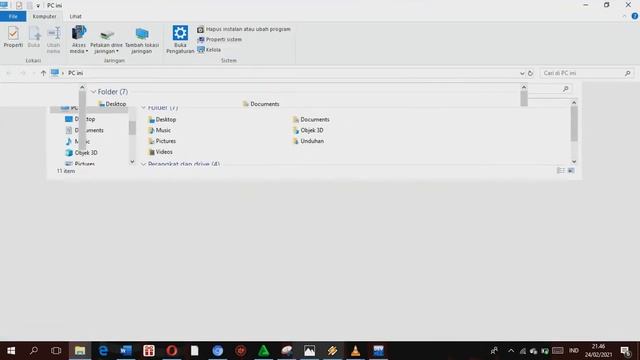
Task: Select the Objek 3D folder in the file list
Action: click(308, 130)
